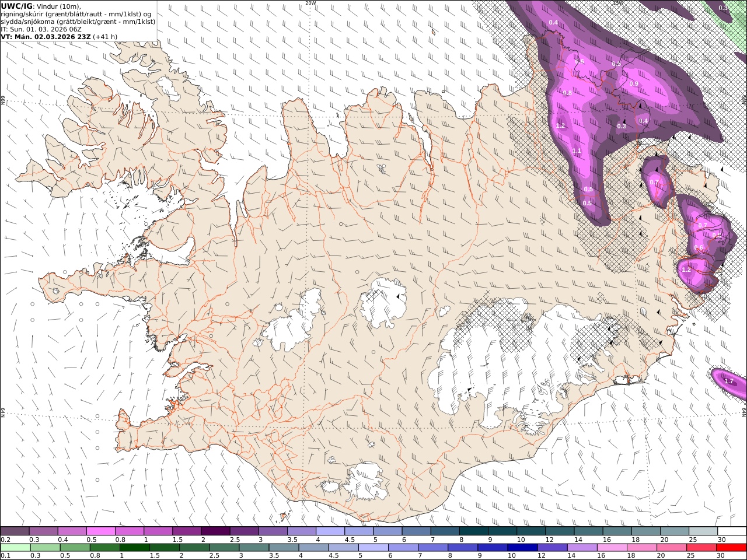Screen dimensions: 747x560
Task: Click the 1.7 precipitation value offshore
Action: coord(728,381)
